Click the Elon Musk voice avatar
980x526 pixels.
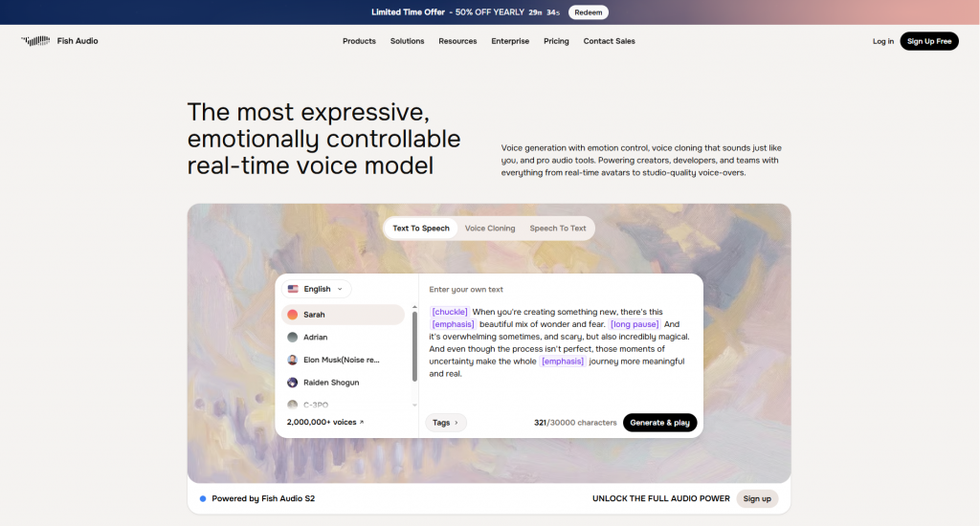click(x=293, y=360)
